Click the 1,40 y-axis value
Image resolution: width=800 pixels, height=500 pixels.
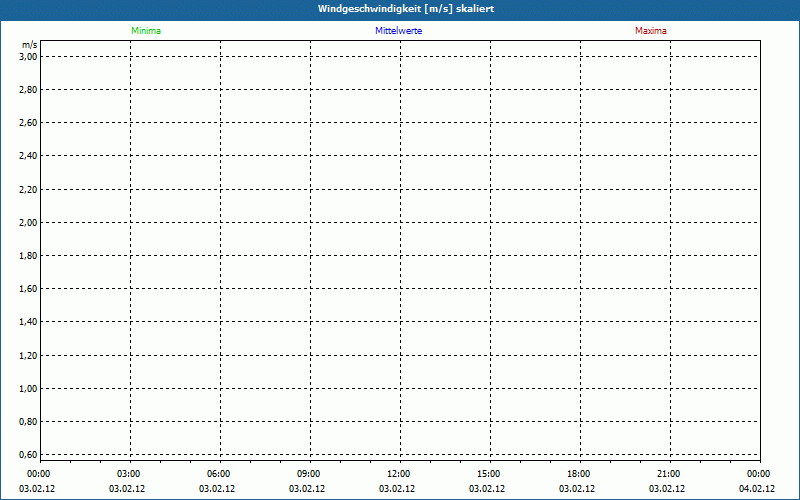[x=28, y=322]
